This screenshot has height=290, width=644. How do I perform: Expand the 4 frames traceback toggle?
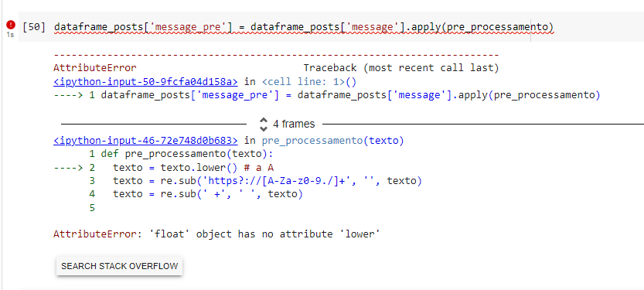pyautogui.click(x=287, y=124)
